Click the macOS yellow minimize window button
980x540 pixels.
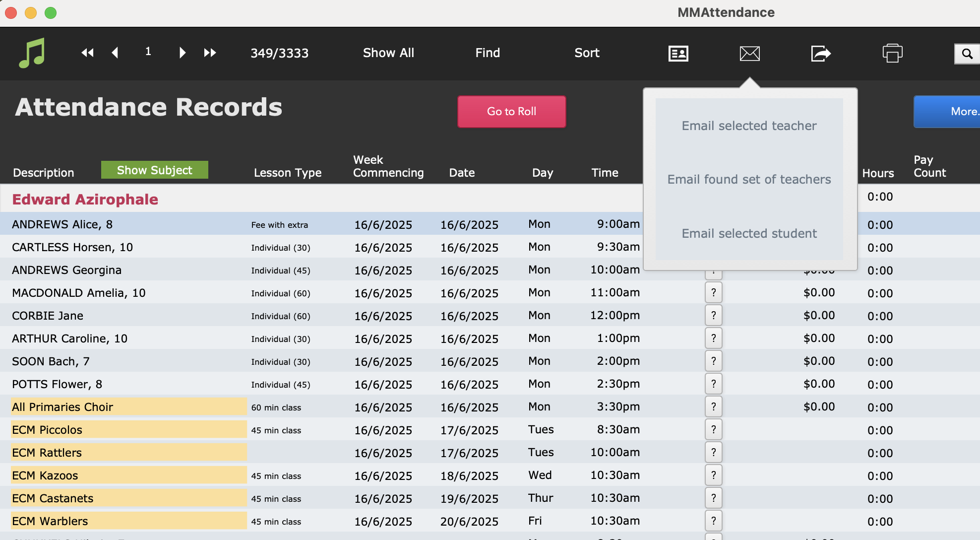(x=31, y=13)
